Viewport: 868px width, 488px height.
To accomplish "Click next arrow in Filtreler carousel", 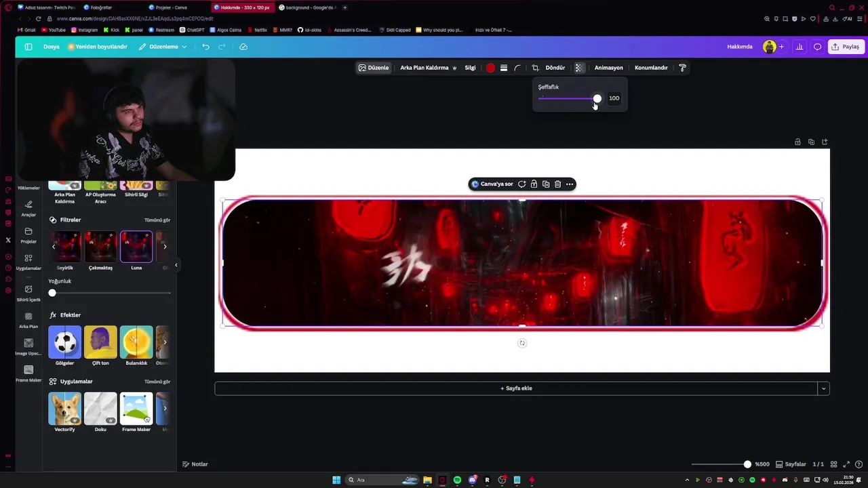I will (165, 247).
